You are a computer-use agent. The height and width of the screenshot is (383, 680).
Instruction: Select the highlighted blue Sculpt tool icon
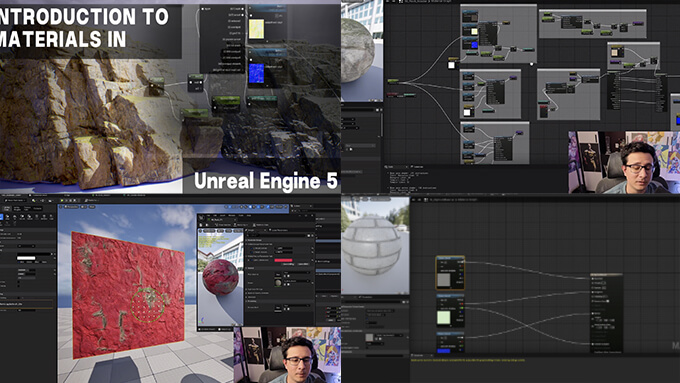pyautogui.click(x=1, y=217)
